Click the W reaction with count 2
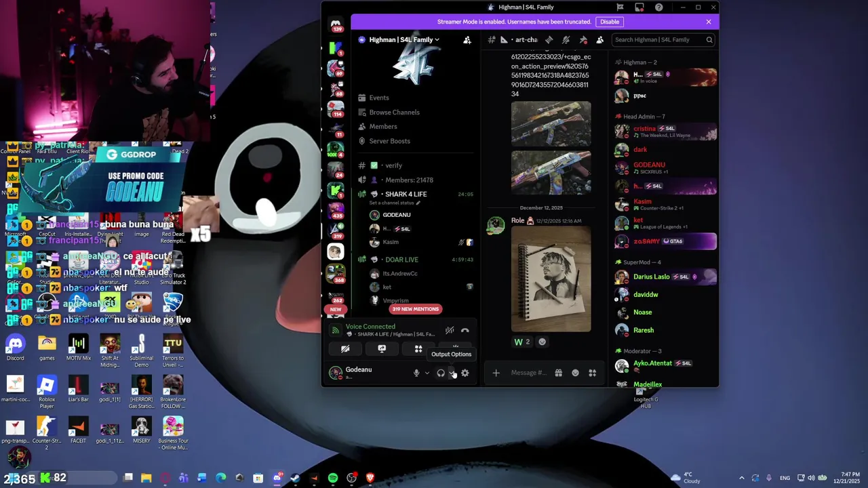The height and width of the screenshot is (488, 868). [x=521, y=342]
